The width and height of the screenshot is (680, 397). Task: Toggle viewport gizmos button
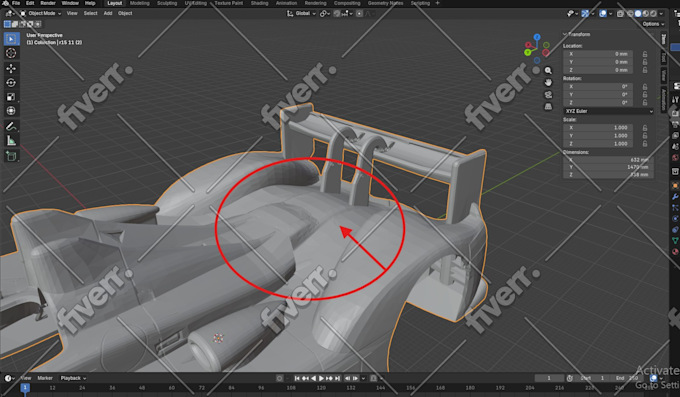click(x=585, y=13)
